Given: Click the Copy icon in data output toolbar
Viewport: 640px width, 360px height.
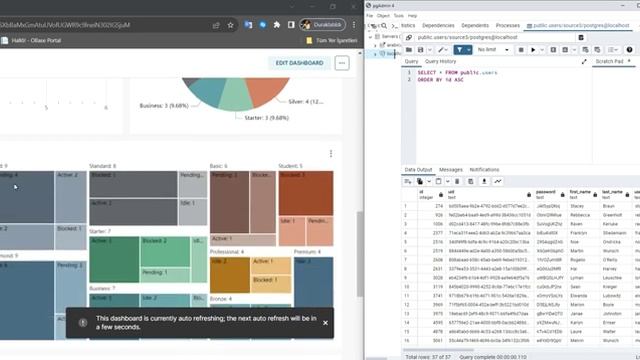Looking at the screenshot, I should (x=420, y=181).
